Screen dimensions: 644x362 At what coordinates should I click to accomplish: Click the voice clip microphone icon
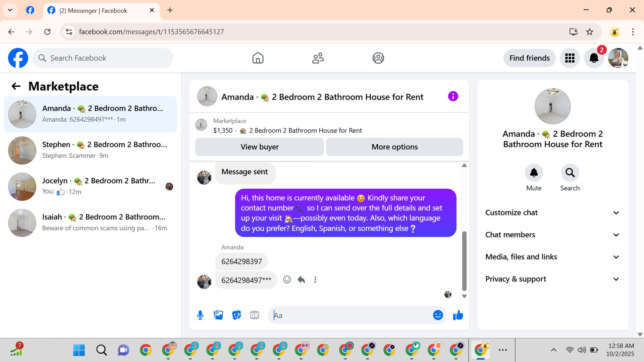tap(200, 315)
